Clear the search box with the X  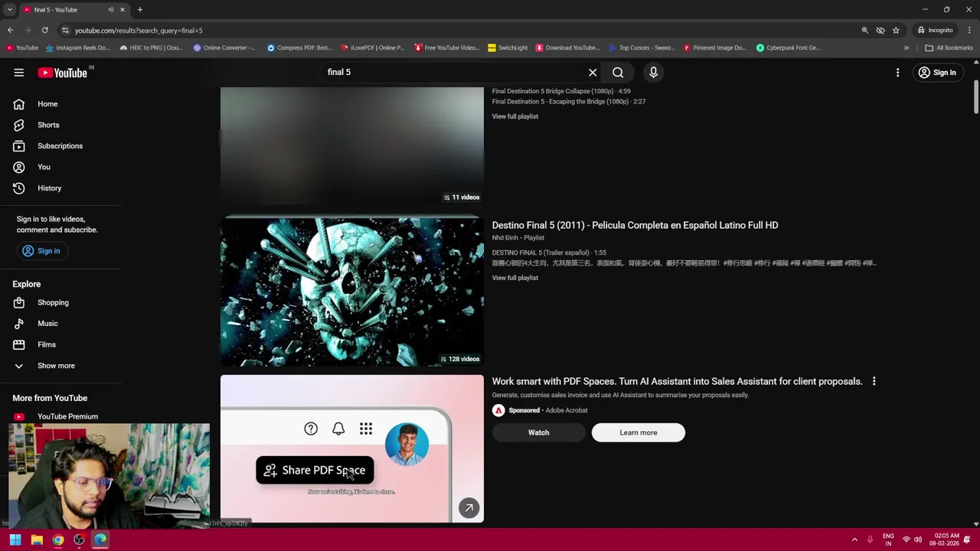[593, 72]
